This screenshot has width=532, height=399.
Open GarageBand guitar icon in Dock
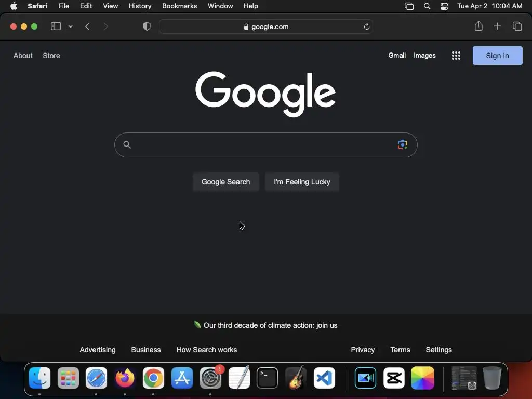tap(296, 378)
